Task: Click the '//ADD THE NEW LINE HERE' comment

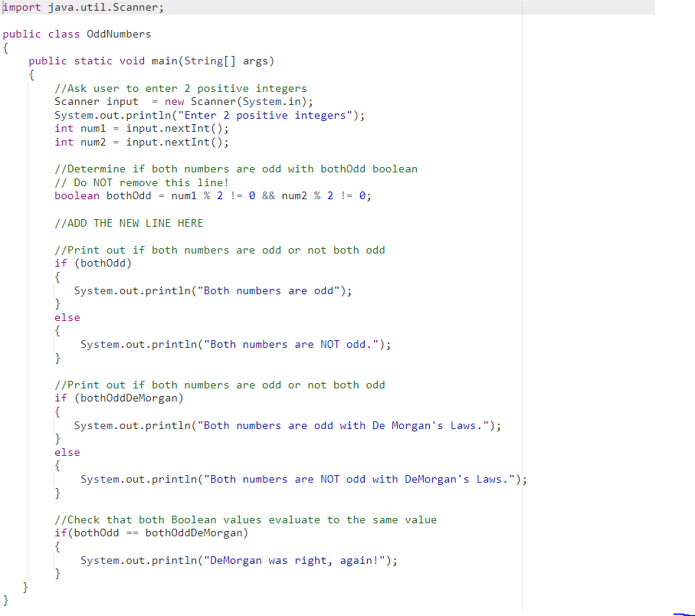Action: tap(128, 222)
